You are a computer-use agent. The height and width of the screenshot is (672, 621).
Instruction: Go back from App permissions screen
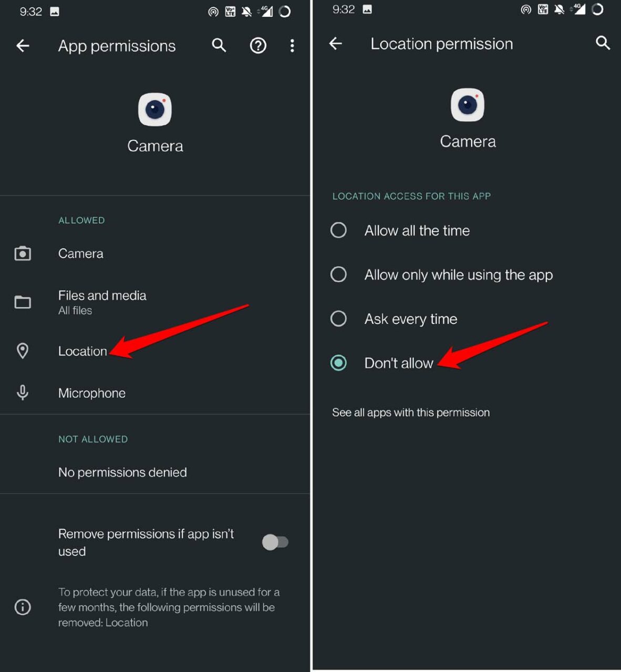(23, 46)
